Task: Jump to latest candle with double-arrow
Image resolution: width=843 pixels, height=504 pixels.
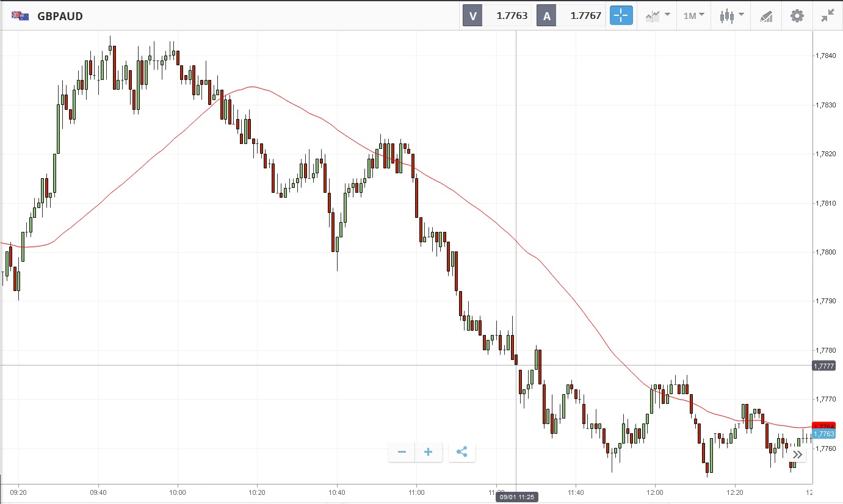Action: tap(797, 454)
